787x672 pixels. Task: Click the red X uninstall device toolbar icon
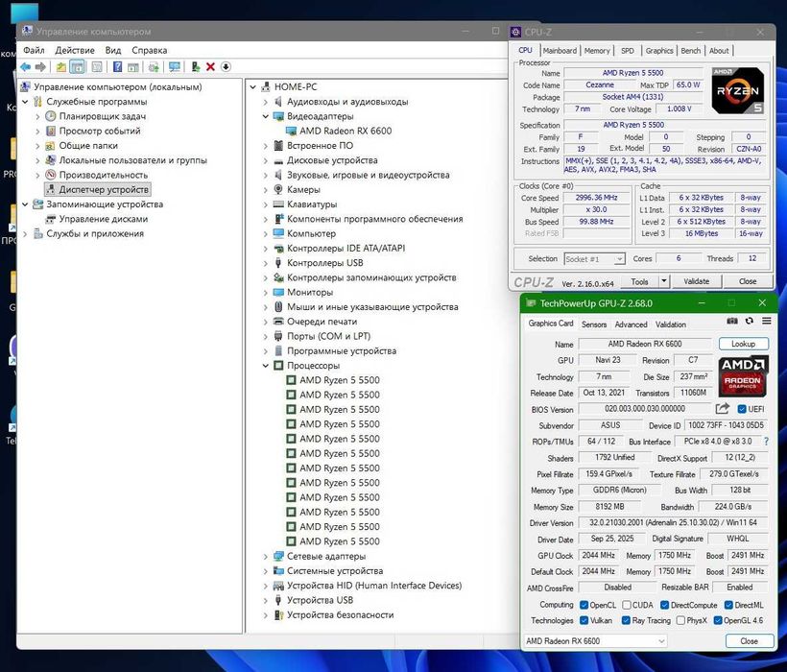pyautogui.click(x=210, y=66)
